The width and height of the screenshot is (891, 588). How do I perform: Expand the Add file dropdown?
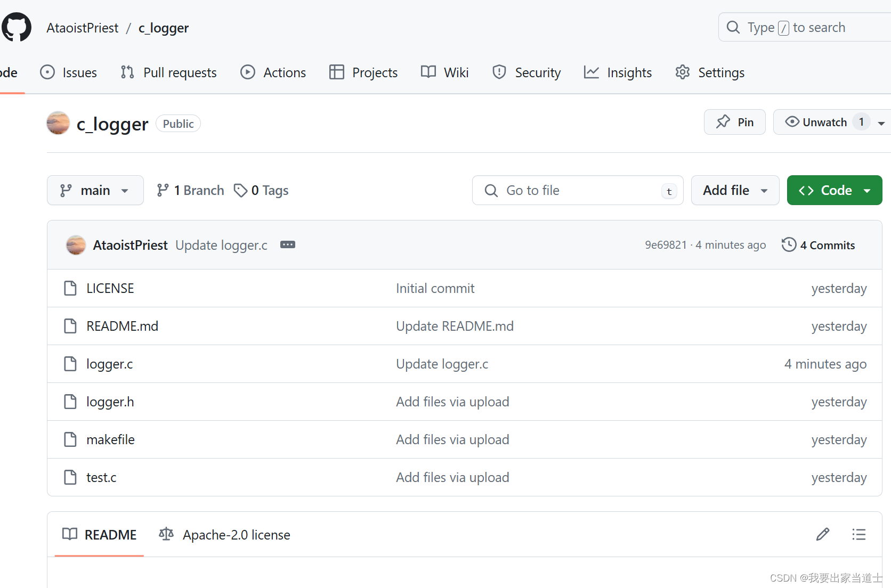point(735,190)
